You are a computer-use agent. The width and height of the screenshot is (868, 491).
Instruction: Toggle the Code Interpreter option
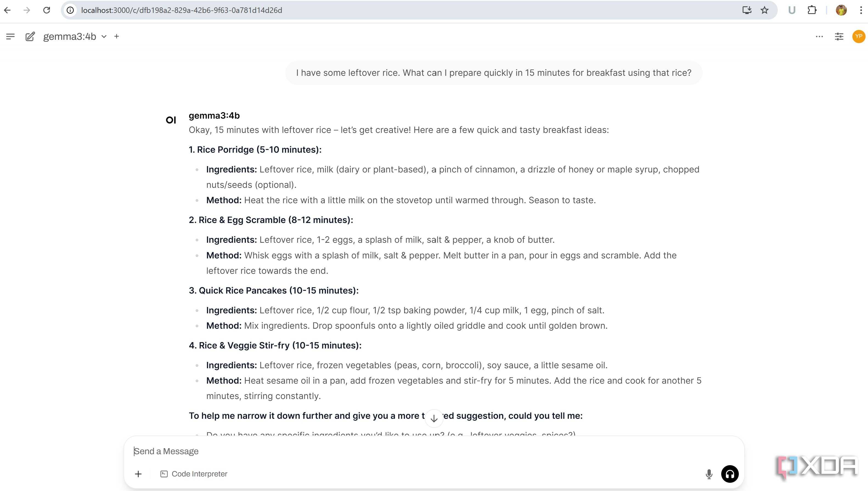194,474
